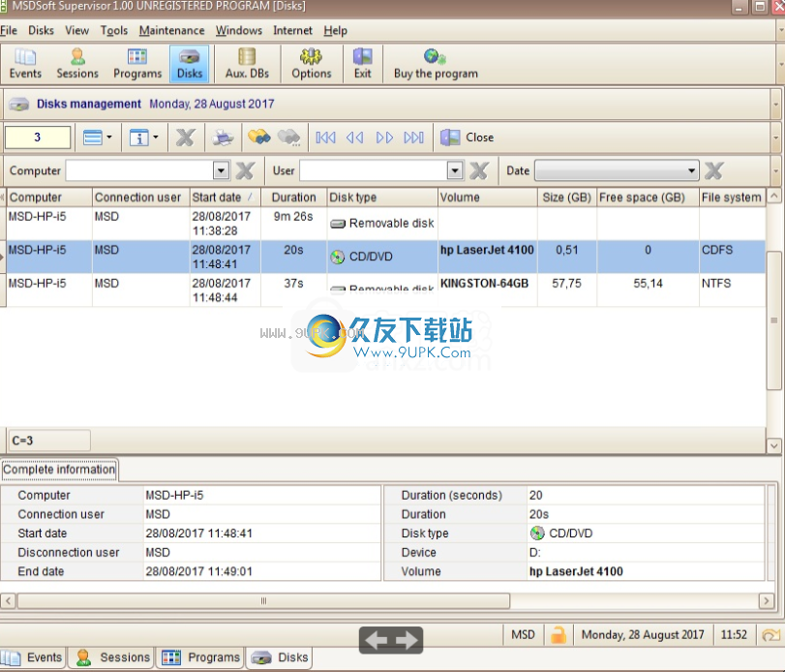Click the status bar icon right of 11:52
The width and height of the screenshot is (785, 672).
click(x=771, y=635)
